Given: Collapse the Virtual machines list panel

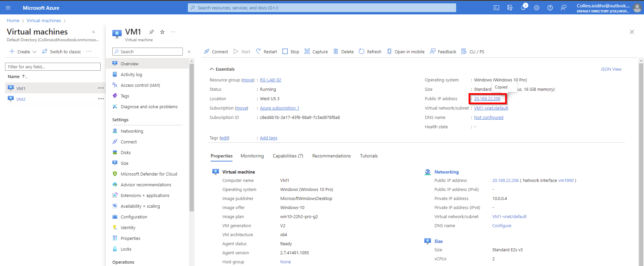Looking at the screenshot, I should pos(94,32).
